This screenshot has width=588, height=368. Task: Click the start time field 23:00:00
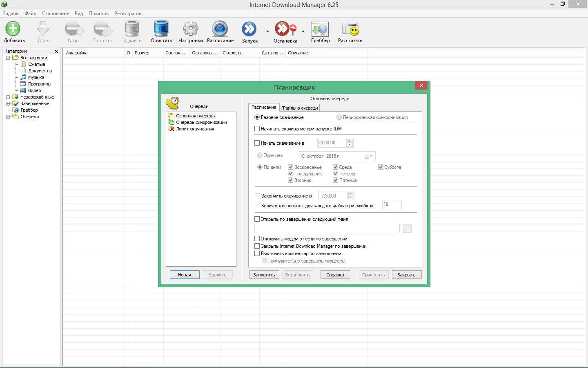tap(332, 143)
